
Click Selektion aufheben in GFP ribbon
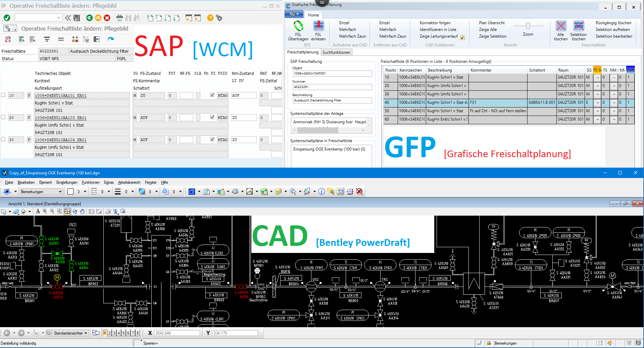(x=613, y=30)
